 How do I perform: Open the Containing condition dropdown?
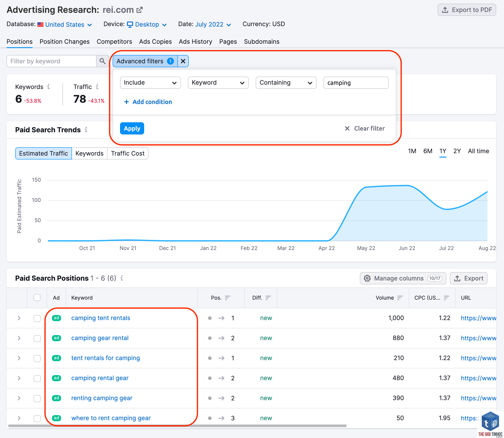[x=286, y=83]
